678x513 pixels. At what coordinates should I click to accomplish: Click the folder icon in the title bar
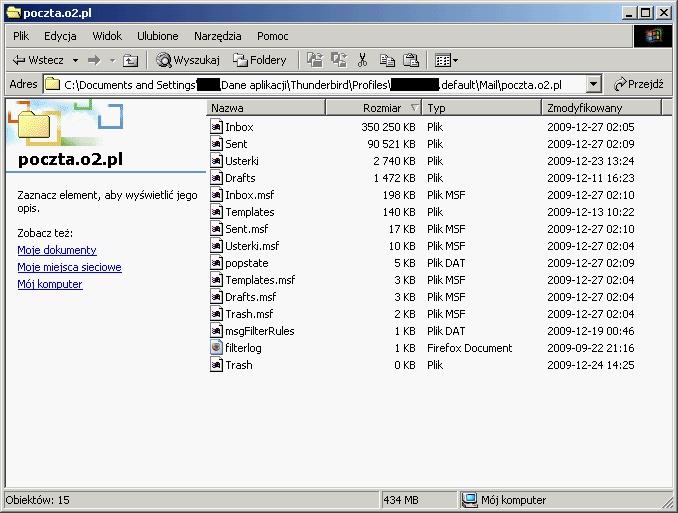point(14,13)
